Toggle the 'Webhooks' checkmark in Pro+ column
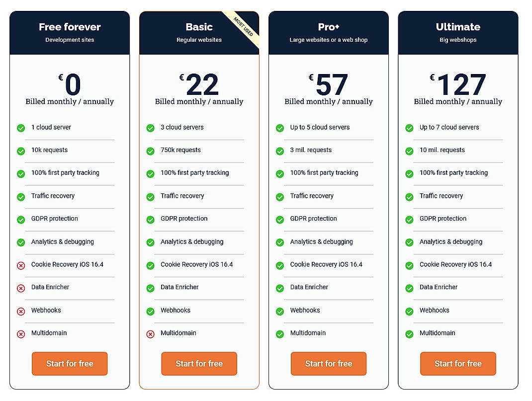The image size is (532, 401). 279,311
